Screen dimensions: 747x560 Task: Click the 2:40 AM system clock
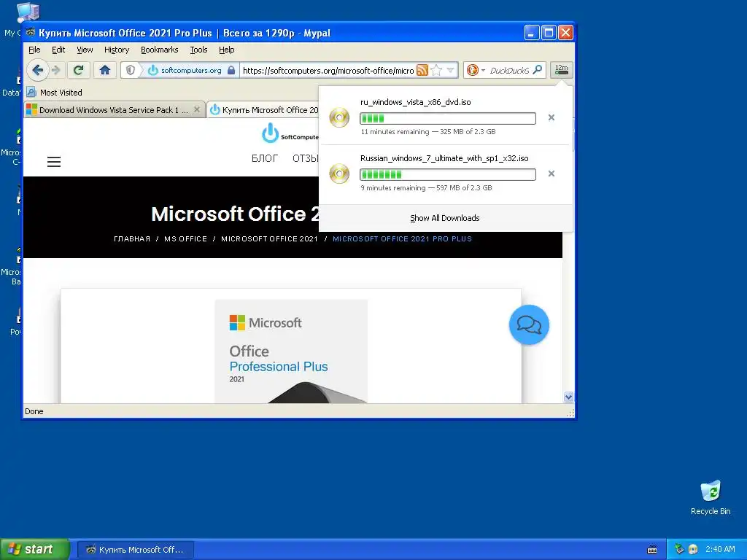[720, 549]
